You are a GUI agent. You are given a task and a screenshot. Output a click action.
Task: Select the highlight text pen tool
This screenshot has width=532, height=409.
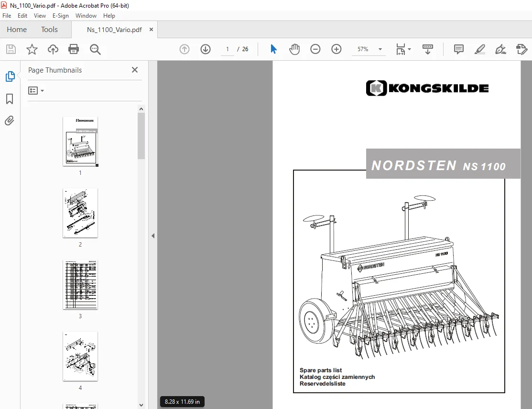click(x=480, y=49)
